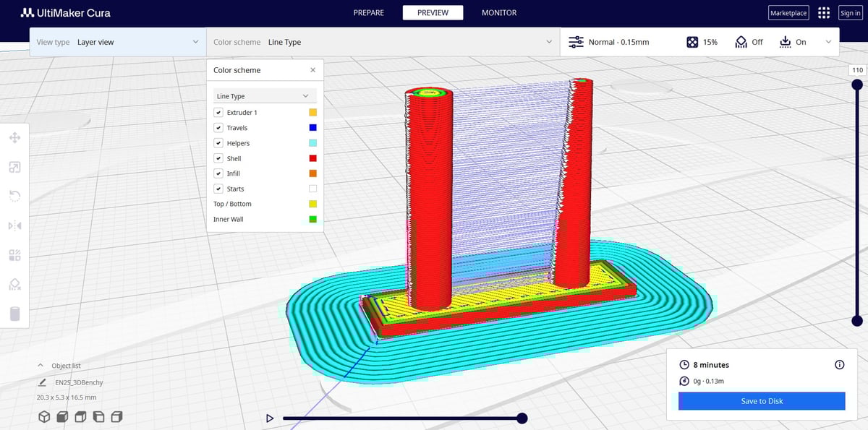Switch to the 3D perspective view cube

pos(44,417)
